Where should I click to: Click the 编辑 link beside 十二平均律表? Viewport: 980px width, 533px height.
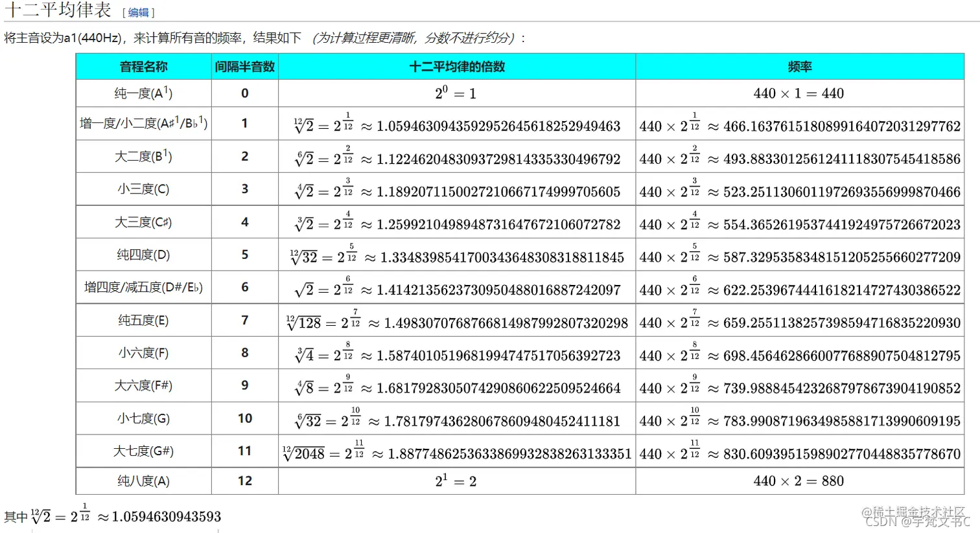click(139, 13)
